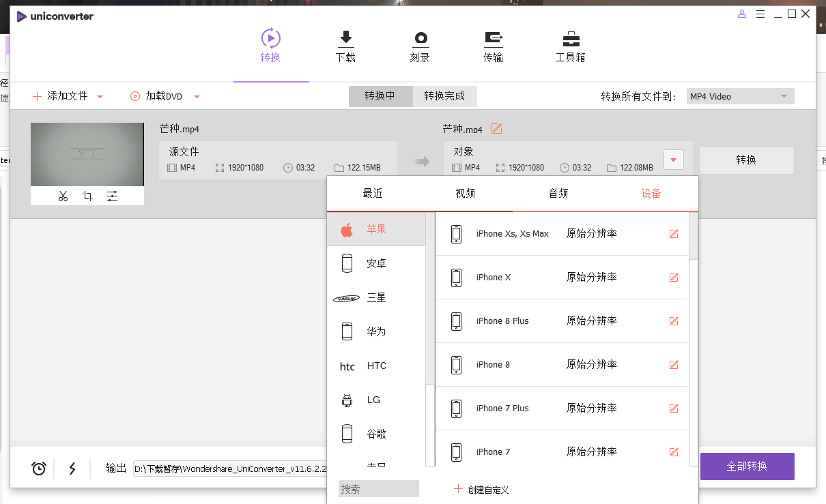
Task: Choose the iPhone 7 Plus preset row
Action: point(562,409)
